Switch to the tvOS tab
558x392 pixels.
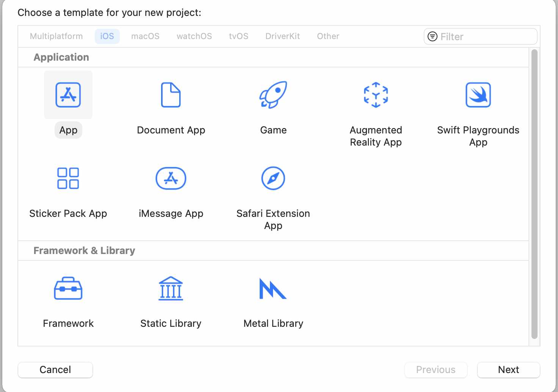pos(239,36)
